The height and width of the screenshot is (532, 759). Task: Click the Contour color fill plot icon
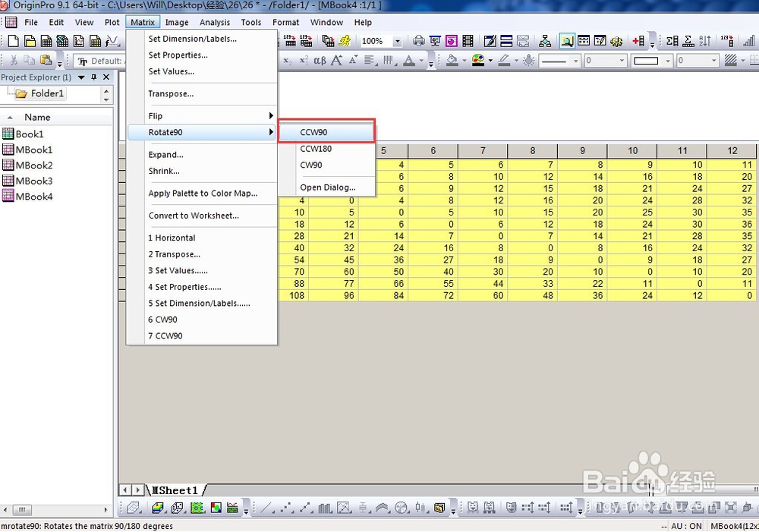coord(197,508)
